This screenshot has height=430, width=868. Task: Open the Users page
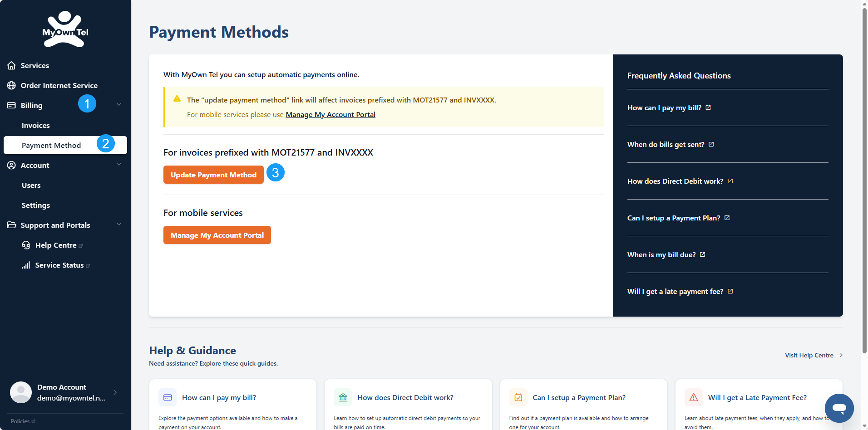(65, 185)
